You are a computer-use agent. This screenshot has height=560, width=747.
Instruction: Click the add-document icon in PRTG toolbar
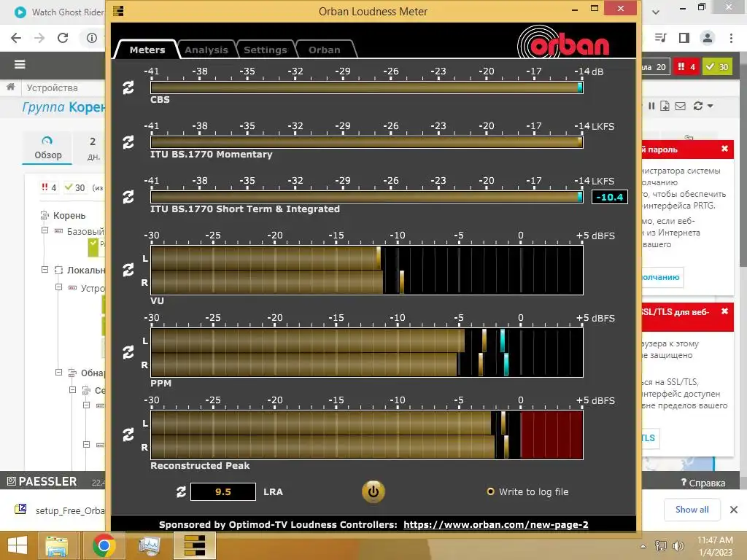pos(665,106)
